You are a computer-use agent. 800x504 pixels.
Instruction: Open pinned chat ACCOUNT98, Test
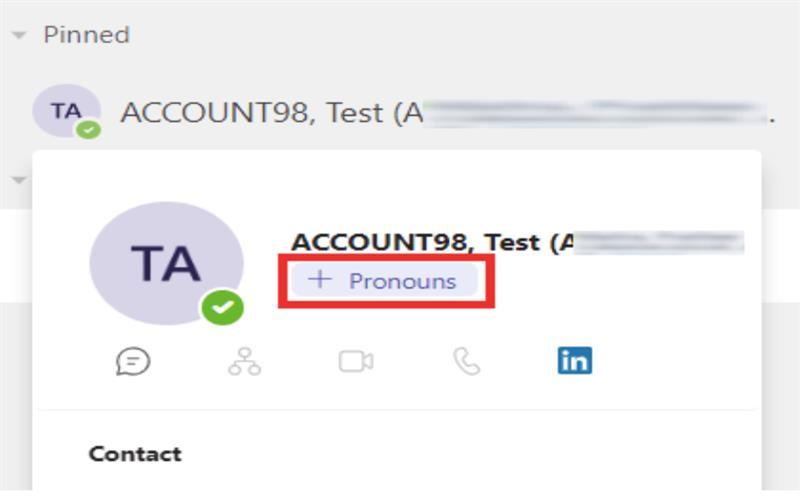click(x=404, y=112)
